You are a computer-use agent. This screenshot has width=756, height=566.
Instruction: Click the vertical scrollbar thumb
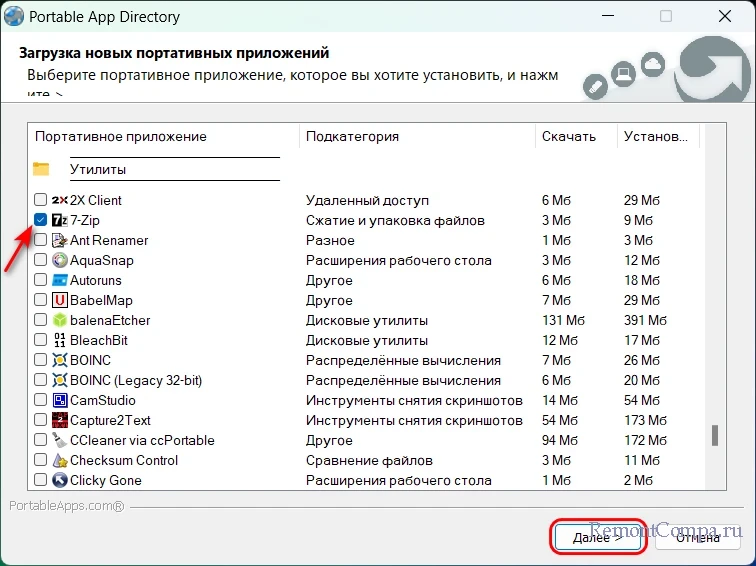click(x=714, y=435)
